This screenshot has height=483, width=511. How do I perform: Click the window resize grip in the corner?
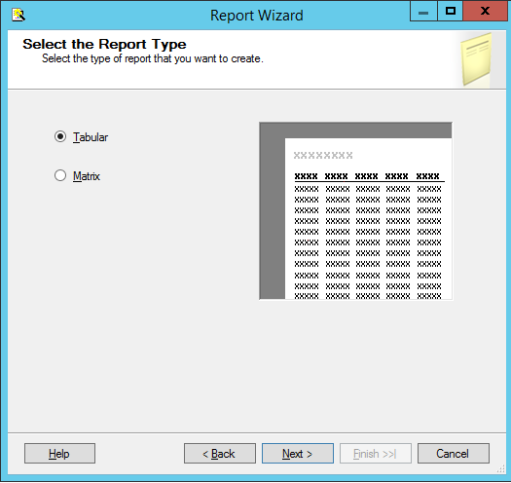pos(501,469)
